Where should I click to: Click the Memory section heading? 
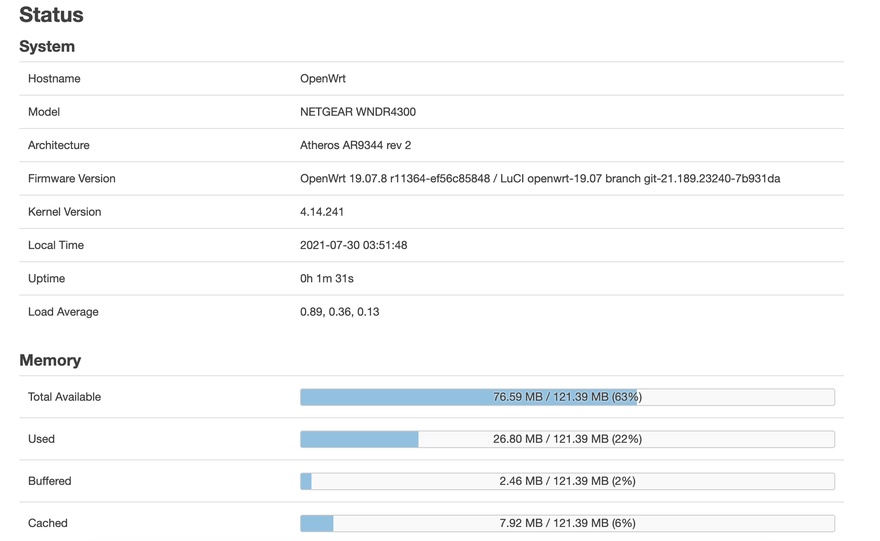point(50,360)
